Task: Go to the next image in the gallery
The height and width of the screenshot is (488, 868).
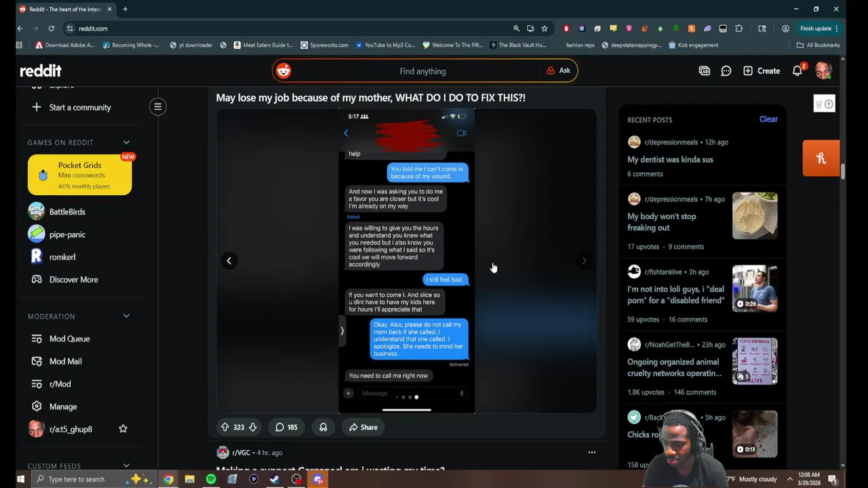Action: (585, 261)
